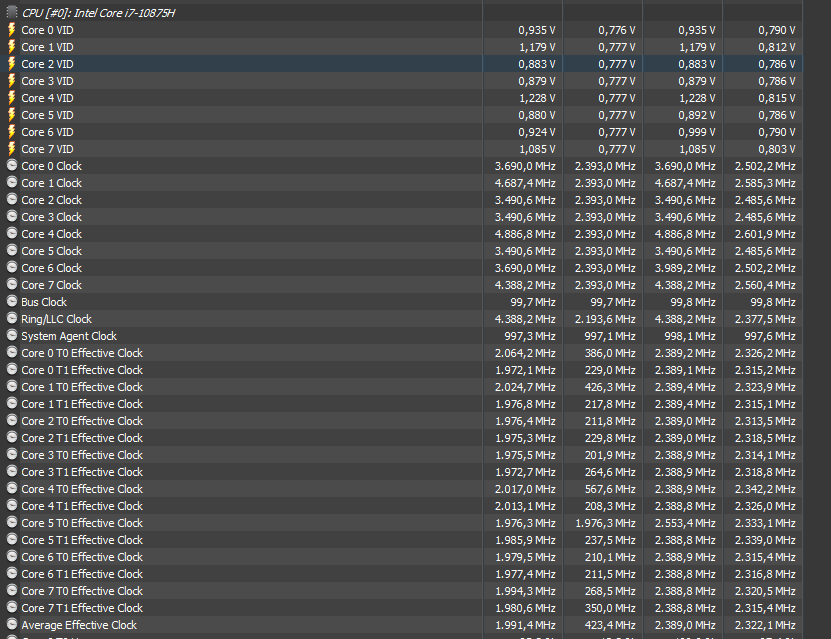
Task: Select the lightning bolt icon for Core 5 VID
Action: click(x=12, y=114)
